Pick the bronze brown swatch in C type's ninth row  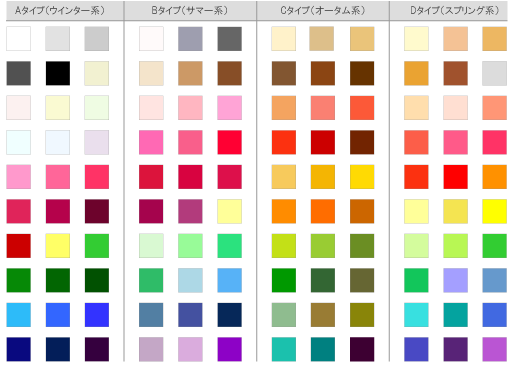click(x=323, y=315)
